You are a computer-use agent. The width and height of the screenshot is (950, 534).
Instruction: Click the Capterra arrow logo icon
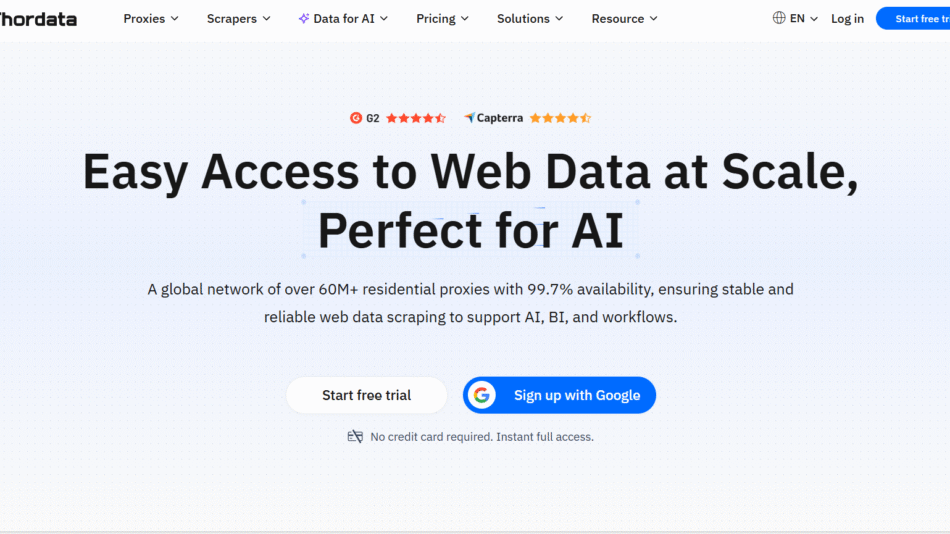pos(469,118)
